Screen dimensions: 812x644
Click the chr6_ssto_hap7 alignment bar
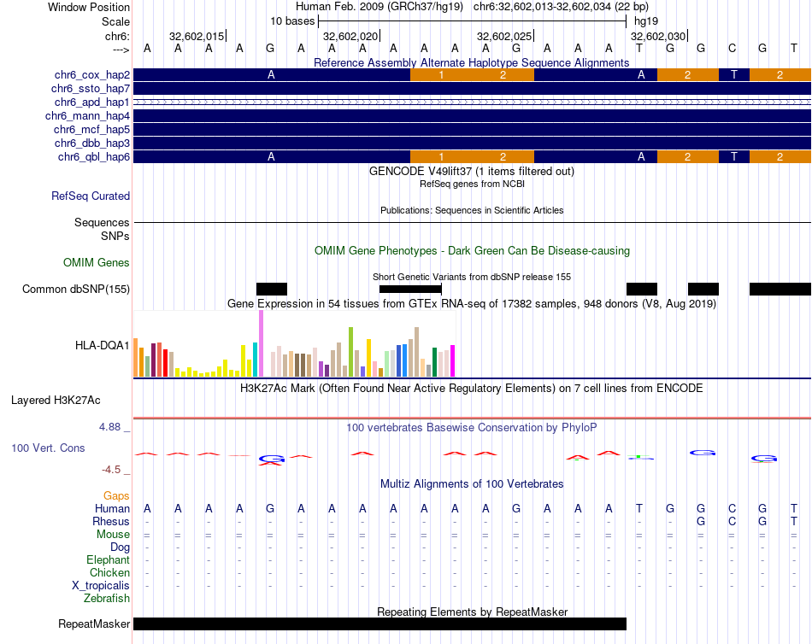(x=472, y=89)
